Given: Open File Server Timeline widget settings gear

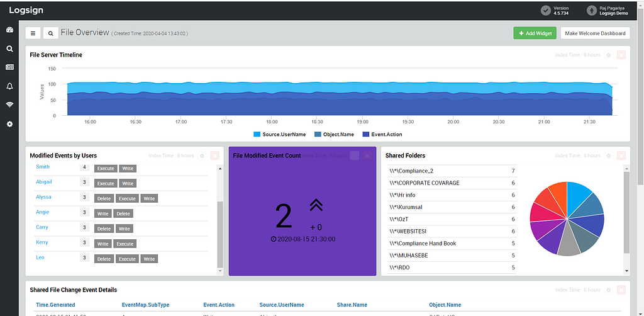Looking at the screenshot, I should click(609, 55).
